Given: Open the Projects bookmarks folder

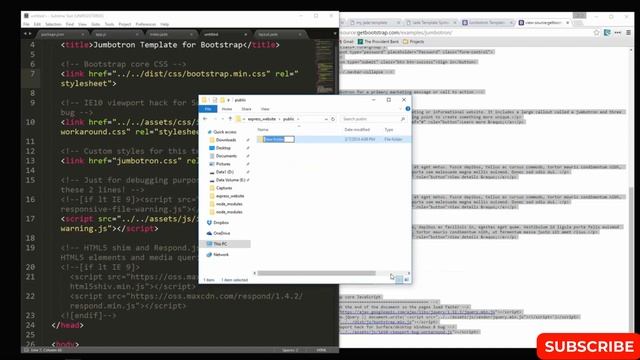Looking at the screenshot, I should [413, 42].
